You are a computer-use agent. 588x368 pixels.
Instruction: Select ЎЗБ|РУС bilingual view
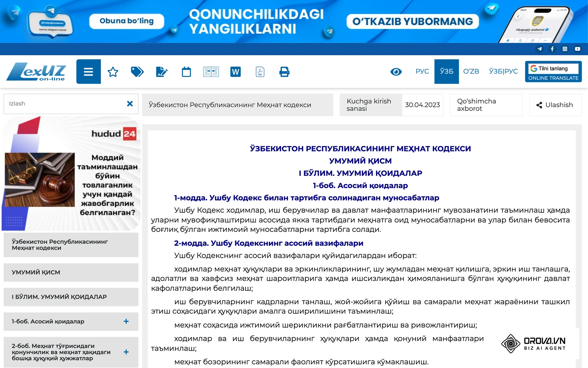(x=503, y=71)
